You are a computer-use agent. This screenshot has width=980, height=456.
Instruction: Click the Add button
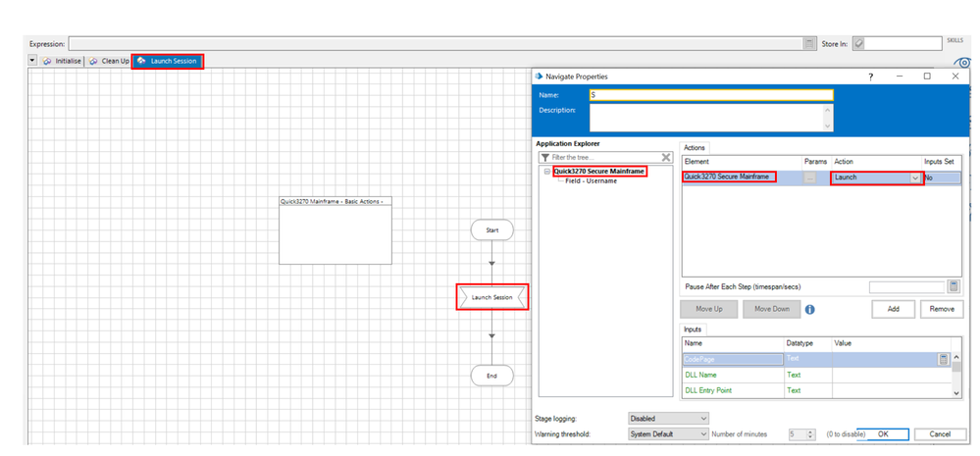[893, 309]
